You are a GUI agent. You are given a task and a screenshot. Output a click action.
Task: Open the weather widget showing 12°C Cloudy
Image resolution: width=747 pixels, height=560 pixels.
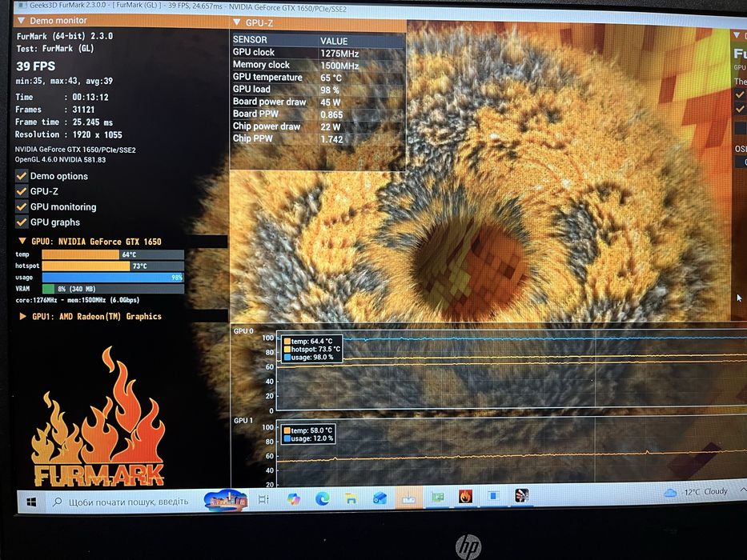(x=696, y=492)
